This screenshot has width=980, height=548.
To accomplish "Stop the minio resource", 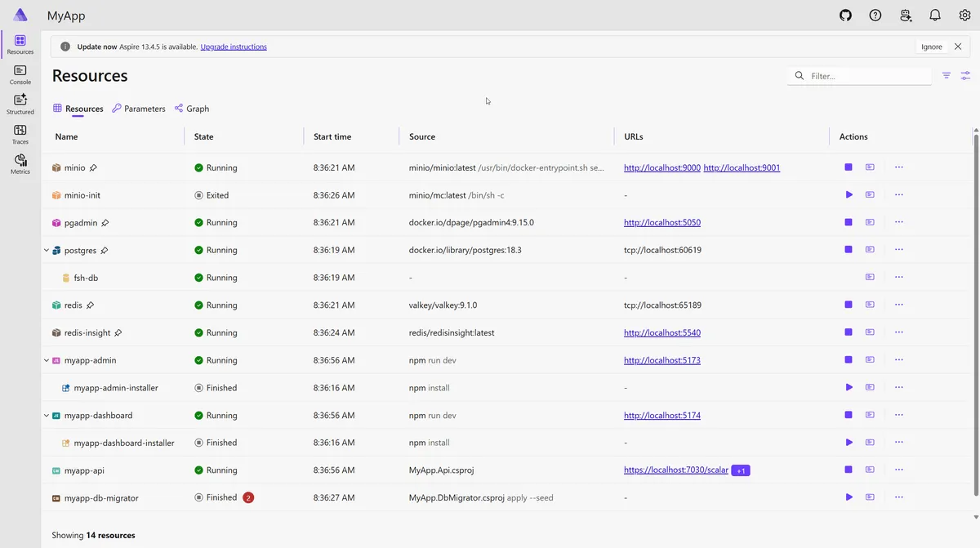I will 849,167.
